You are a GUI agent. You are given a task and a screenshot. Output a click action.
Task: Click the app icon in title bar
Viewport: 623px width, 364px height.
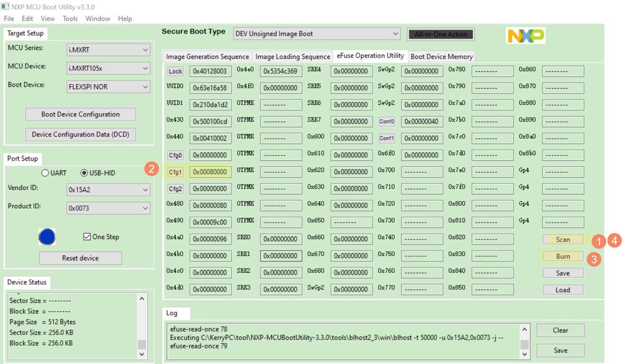5,6
